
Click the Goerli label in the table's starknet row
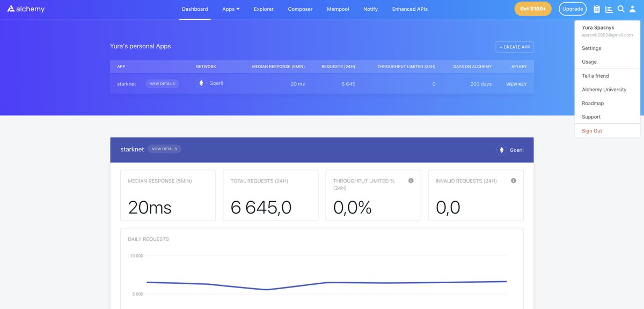coord(216,83)
